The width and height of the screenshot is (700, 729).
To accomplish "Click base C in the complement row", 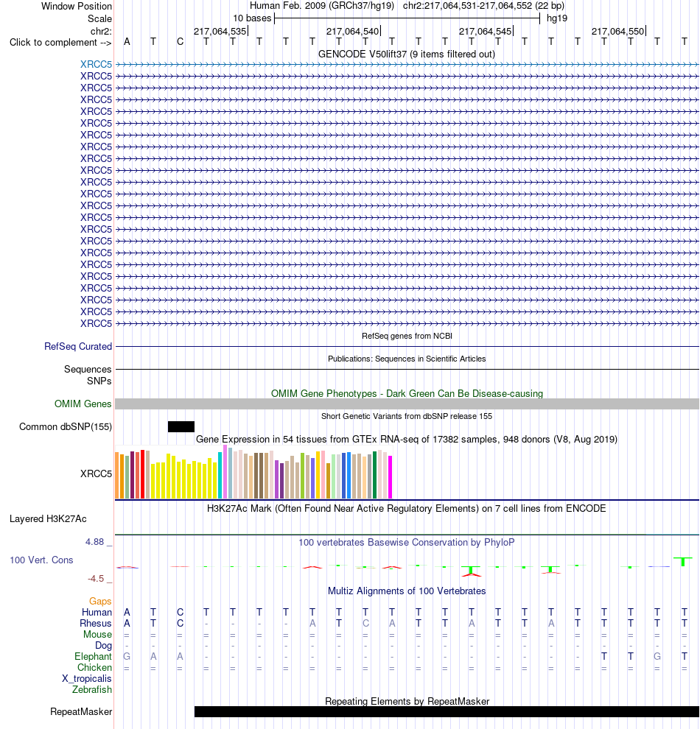I will [180, 42].
